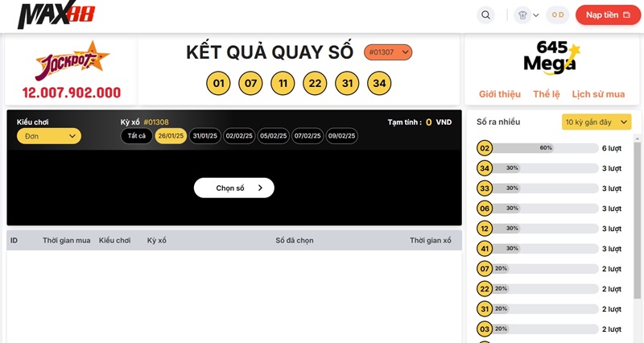The height and width of the screenshot is (343, 644).
Task: Click frequent number ball 12
Action: coord(485,229)
